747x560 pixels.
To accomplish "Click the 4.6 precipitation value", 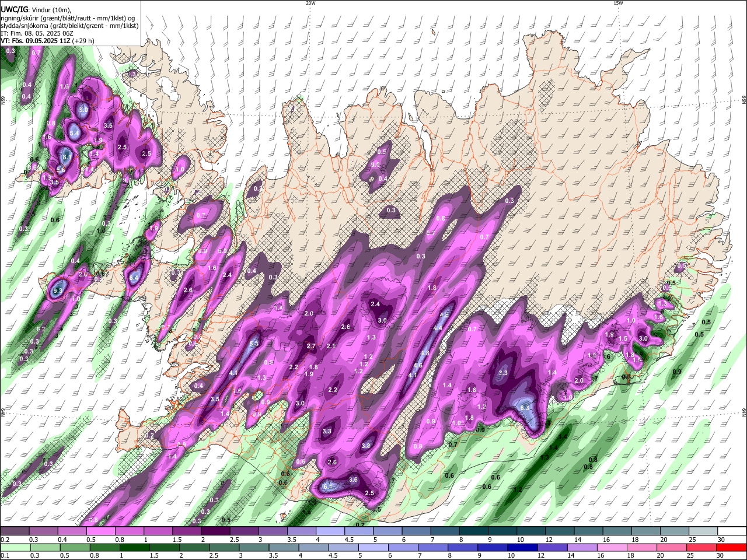I will [418, 365].
